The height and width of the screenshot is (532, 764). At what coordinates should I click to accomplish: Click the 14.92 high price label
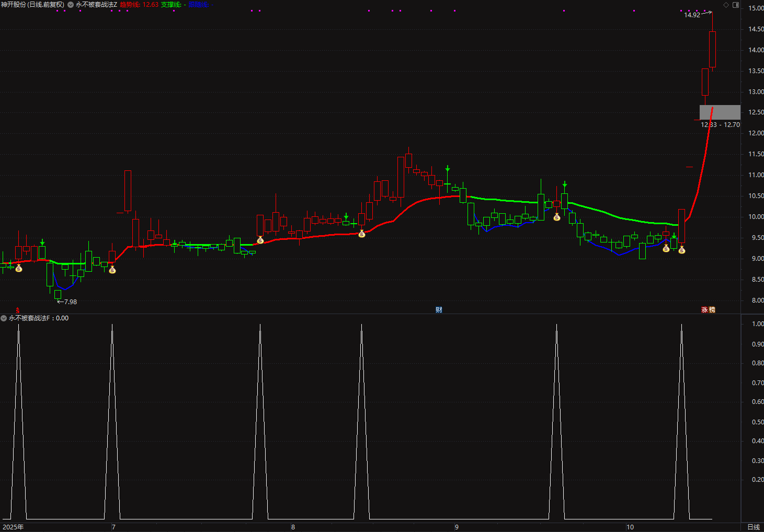tap(692, 15)
